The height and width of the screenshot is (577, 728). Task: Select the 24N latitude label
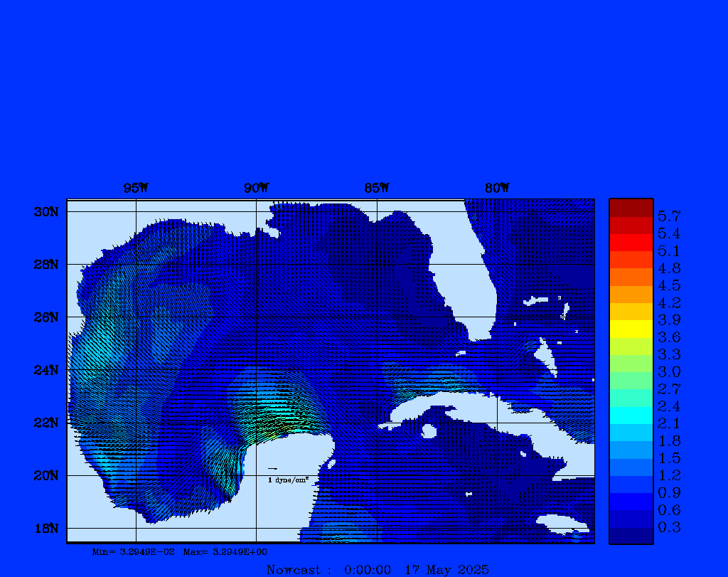pos(45,370)
